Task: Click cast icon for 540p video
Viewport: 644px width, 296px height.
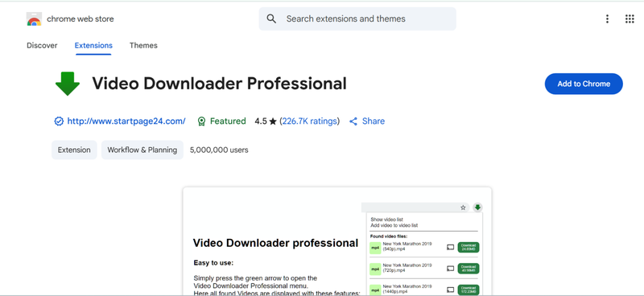Action: tap(451, 248)
